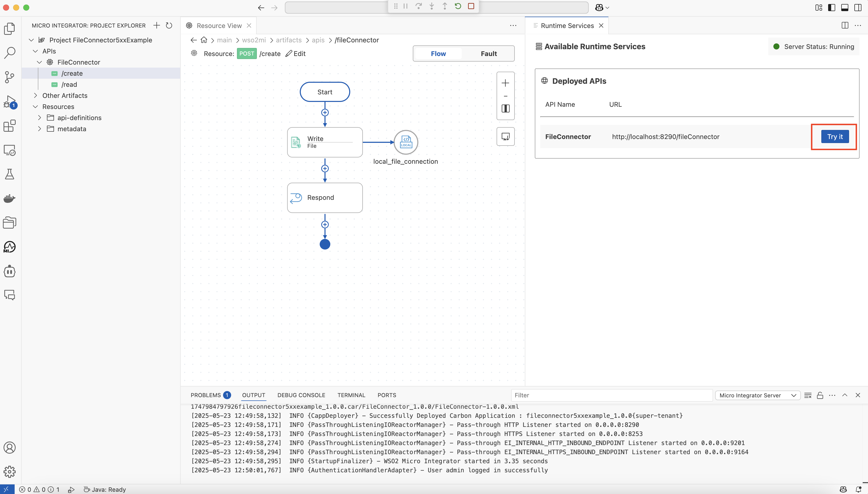Refresh the Project Explorer
The image size is (868, 494).
point(169,25)
